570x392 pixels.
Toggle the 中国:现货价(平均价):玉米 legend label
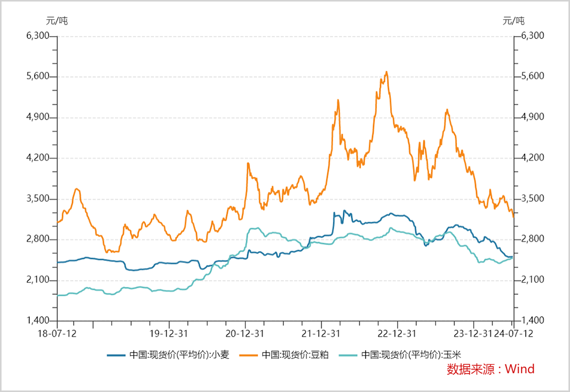[x=411, y=355]
